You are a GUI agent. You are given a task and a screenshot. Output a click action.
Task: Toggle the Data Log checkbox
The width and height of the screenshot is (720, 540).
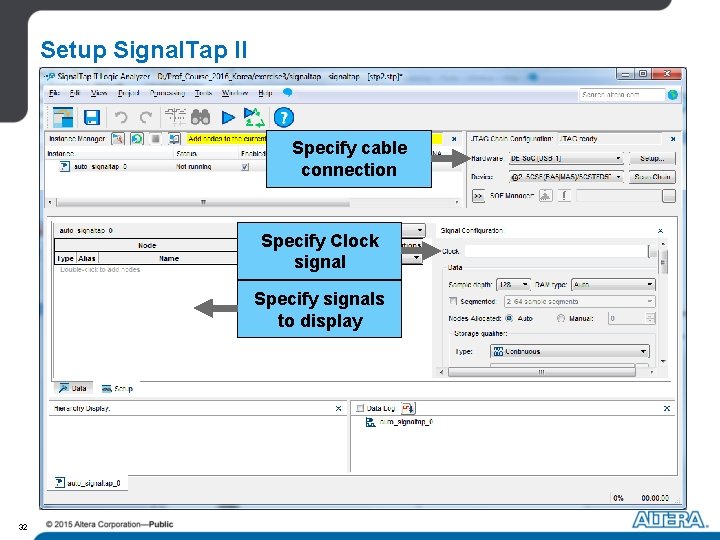pyautogui.click(x=360, y=408)
